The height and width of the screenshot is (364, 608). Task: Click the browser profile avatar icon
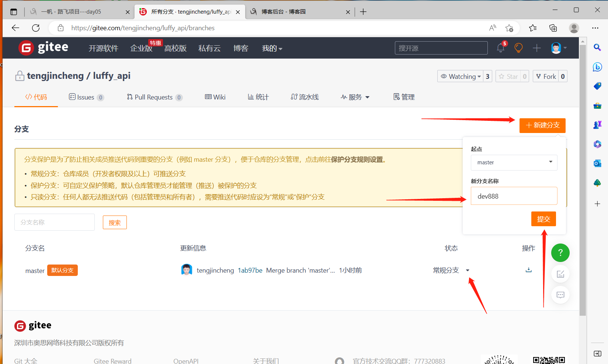(574, 28)
